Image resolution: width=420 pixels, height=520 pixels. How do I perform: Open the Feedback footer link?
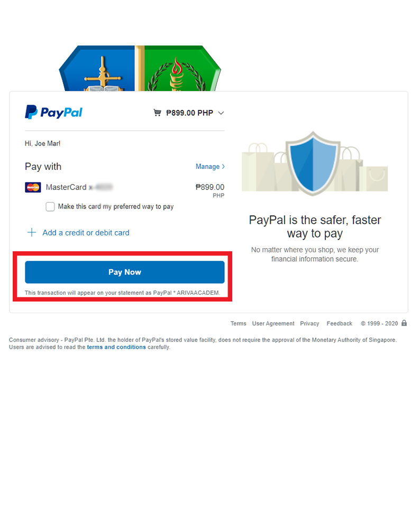point(340,323)
